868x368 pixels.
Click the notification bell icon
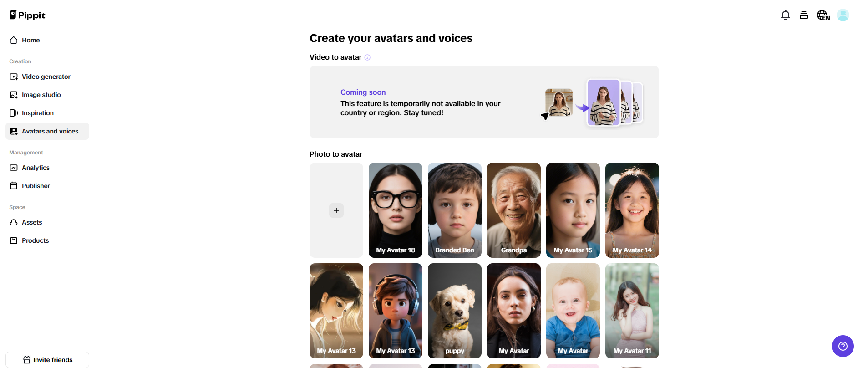pyautogui.click(x=785, y=15)
